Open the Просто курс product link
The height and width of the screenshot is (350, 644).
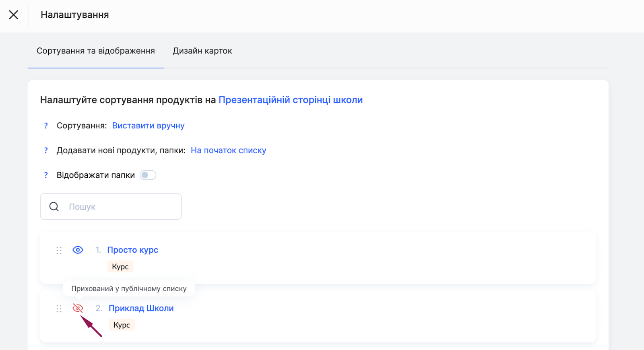[132, 250]
